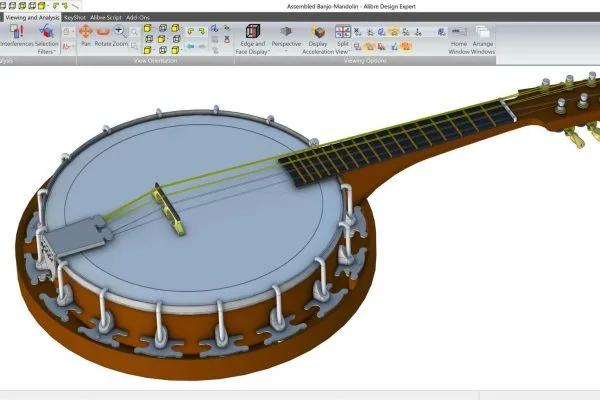Switch to the Add-Ons tab

pos(138,18)
